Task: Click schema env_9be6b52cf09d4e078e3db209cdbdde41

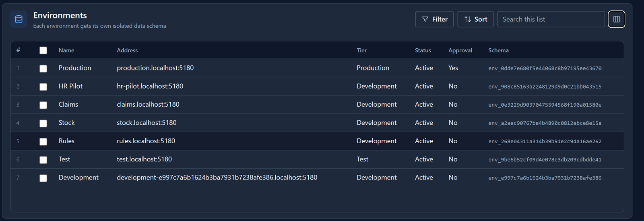Action: [545, 160]
